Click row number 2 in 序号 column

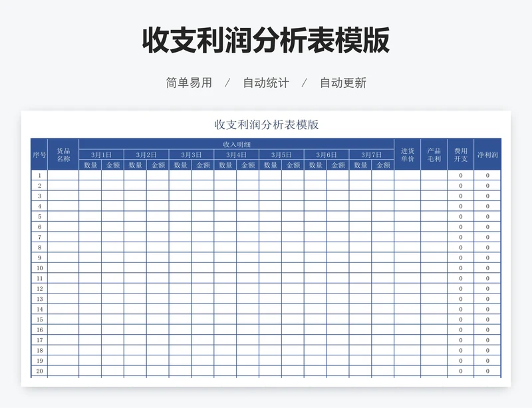39,186
